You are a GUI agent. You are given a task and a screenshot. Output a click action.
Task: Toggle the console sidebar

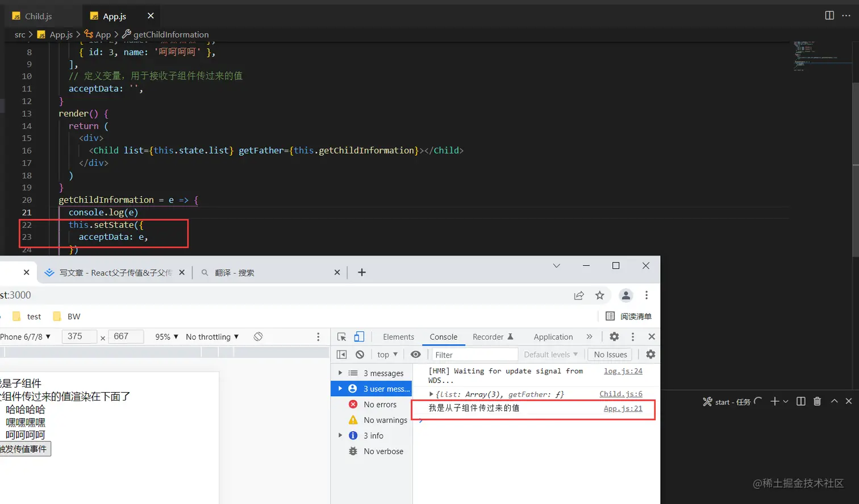(x=341, y=355)
